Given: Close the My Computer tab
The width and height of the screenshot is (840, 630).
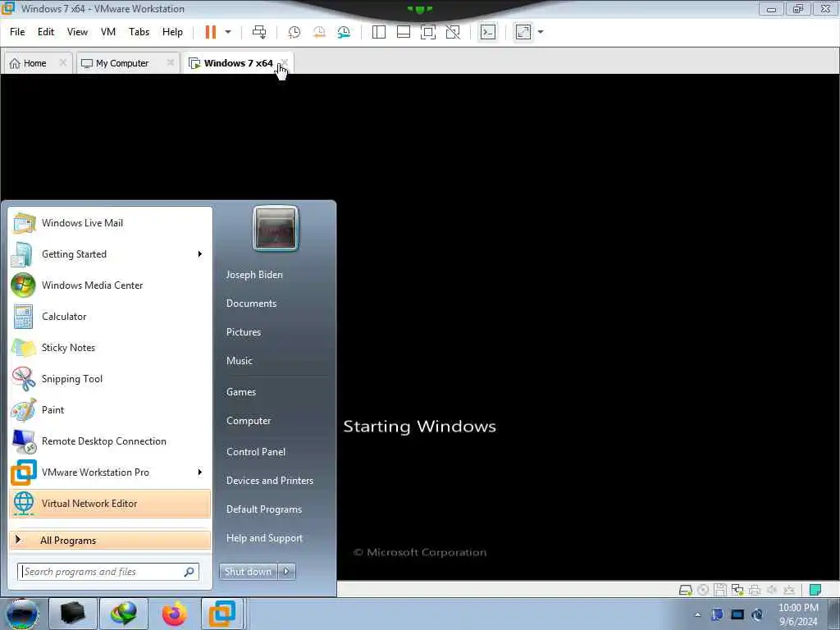Looking at the screenshot, I should click(x=171, y=62).
